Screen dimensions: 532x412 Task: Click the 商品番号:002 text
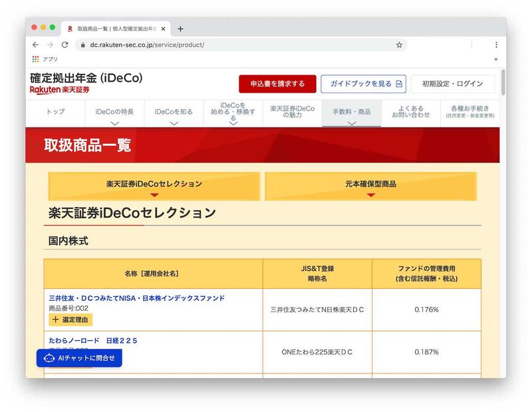pos(68,308)
